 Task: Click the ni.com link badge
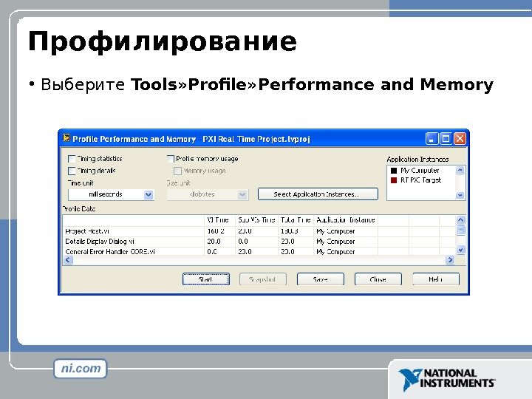[81, 369]
